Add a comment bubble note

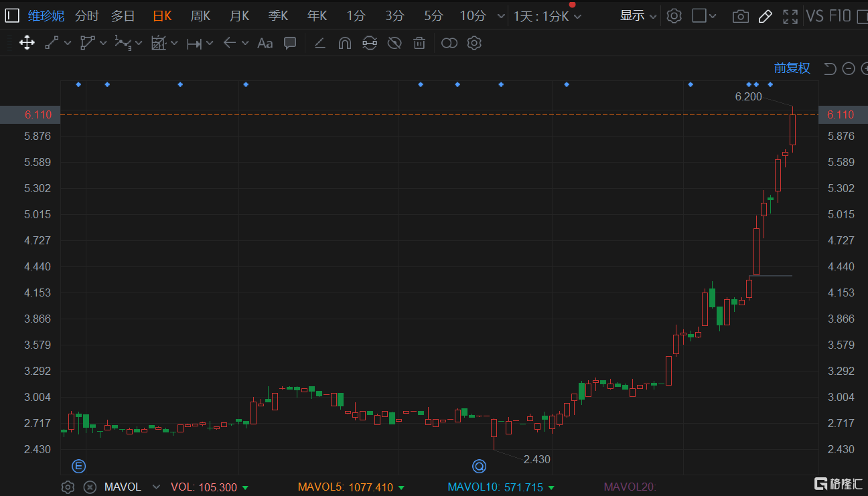click(x=290, y=44)
